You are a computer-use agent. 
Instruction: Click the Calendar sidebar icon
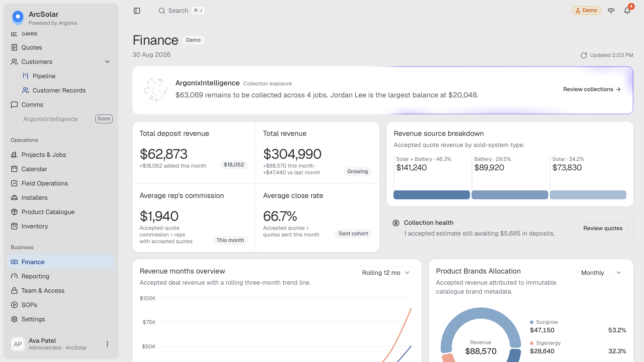[14, 169]
